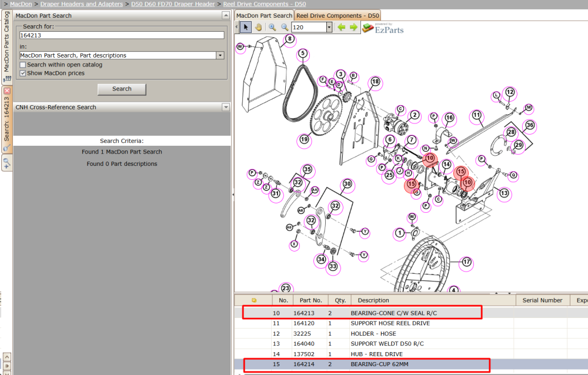Select callout 16 clamp in diagram
Screen dimensions: 588x375
pos(449,118)
